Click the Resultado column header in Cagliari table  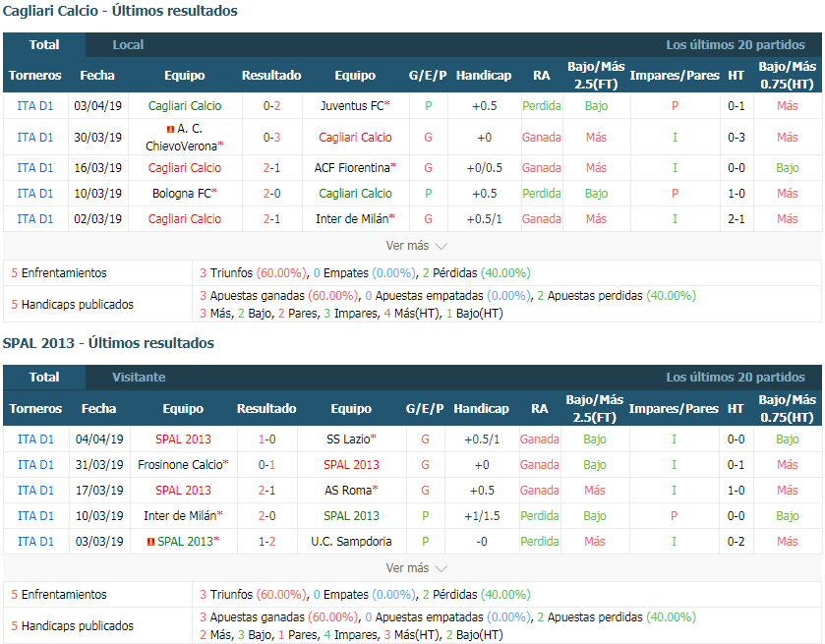pyautogui.click(x=271, y=76)
